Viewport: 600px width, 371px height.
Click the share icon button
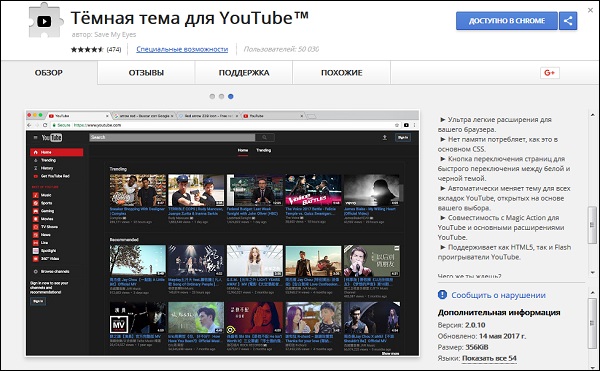pos(568,21)
